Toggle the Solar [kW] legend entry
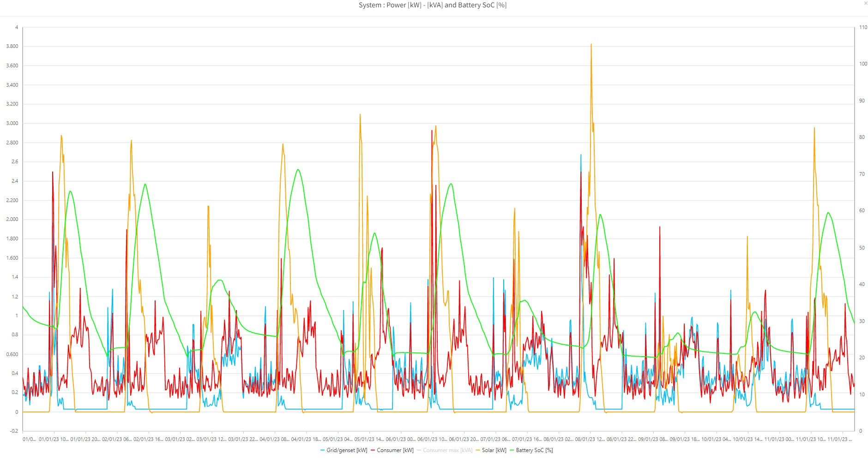868x459 pixels. click(491, 450)
